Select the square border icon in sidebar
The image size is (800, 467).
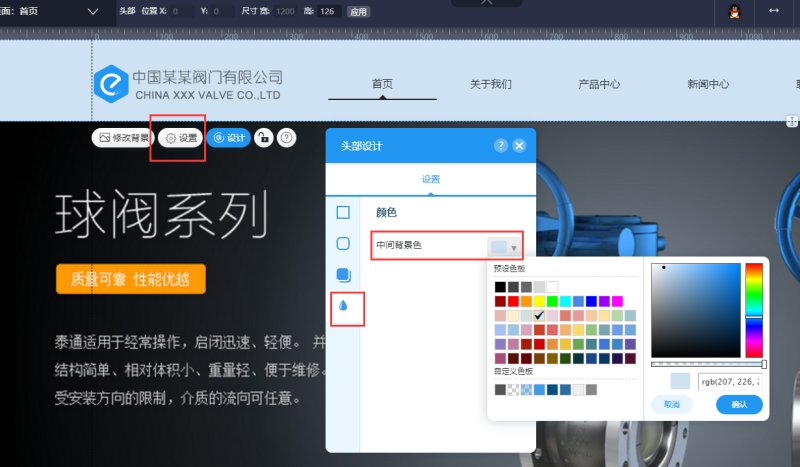click(x=343, y=212)
